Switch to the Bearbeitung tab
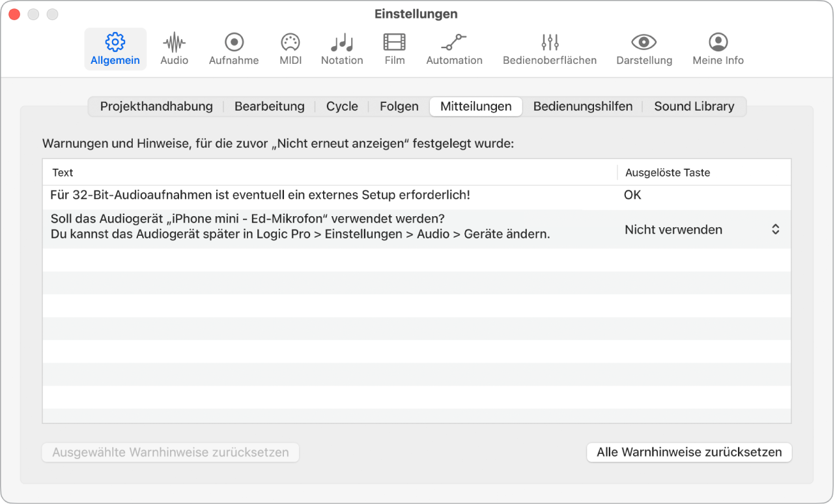 tap(269, 106)
